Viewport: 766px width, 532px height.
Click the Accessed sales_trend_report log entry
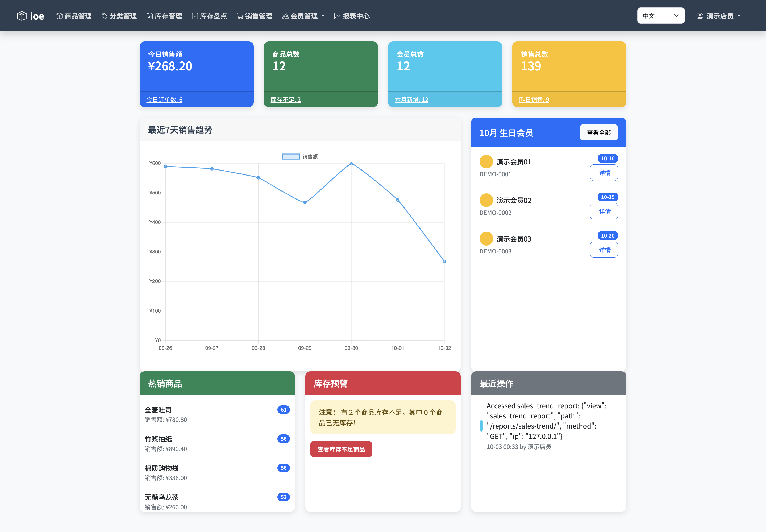click(549, 426)
